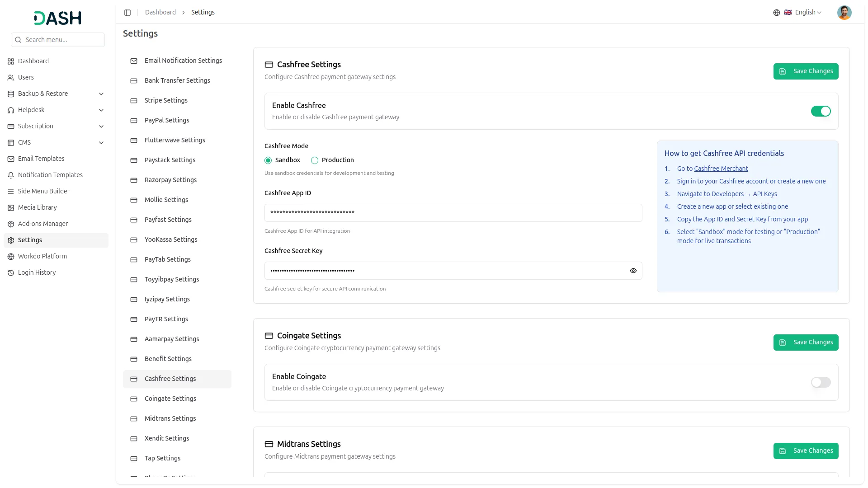868x488 pixels.
Task: Turn on the Enable Coingate toggle
Action: pos(821,382)
